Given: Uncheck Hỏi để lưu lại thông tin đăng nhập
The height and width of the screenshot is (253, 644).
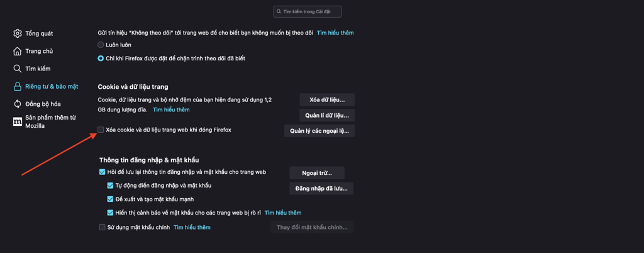Looking at the screenshot, I should pos(103,172).
